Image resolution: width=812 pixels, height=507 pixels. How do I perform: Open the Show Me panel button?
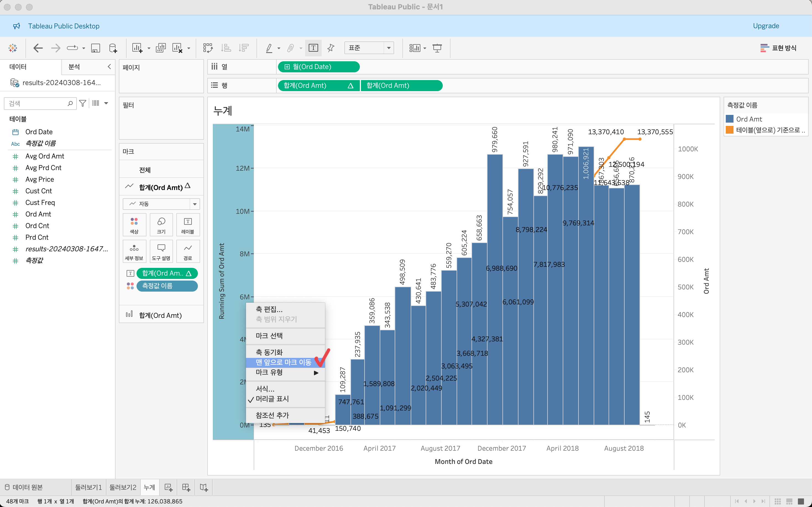pos(778,48)
